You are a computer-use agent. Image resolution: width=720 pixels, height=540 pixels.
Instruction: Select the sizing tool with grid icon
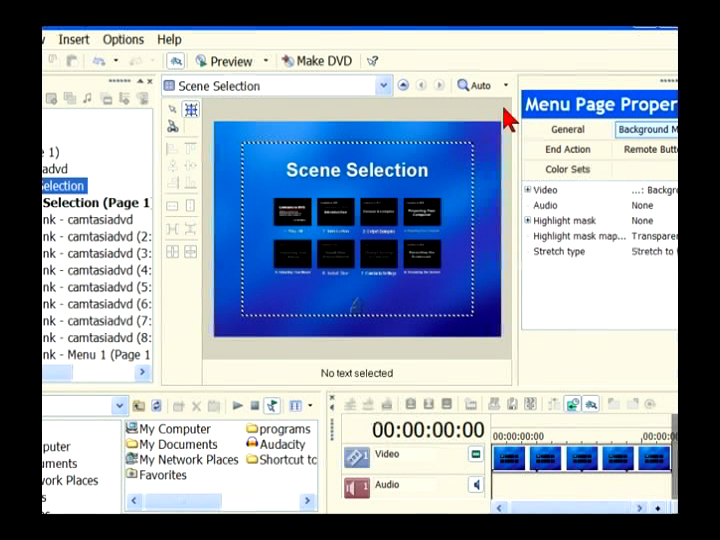191,110
